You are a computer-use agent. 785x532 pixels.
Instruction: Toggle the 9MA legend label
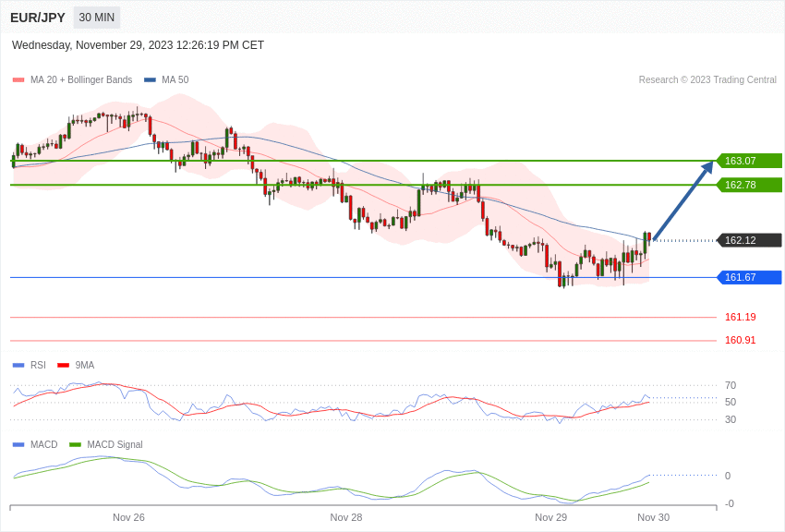point(85,366)
